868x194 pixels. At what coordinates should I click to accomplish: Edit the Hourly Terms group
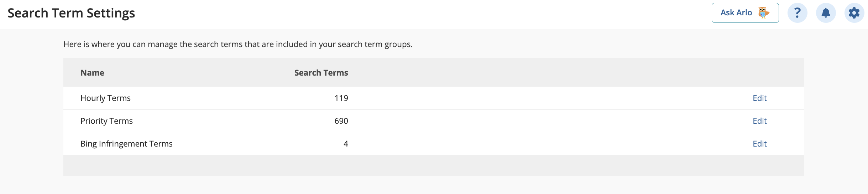point(759,98)
